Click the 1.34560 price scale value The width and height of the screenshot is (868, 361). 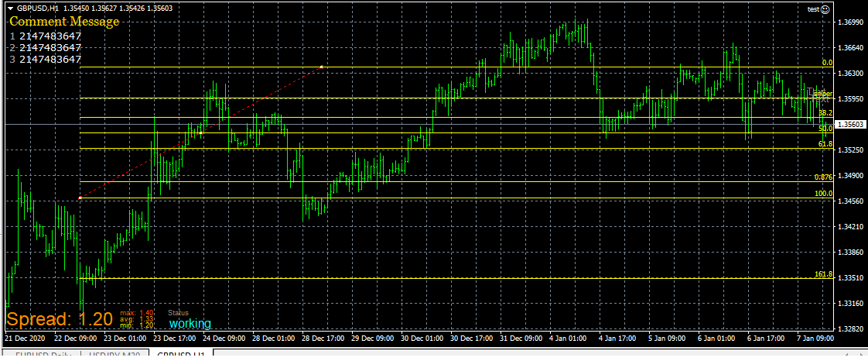point(852,201)
